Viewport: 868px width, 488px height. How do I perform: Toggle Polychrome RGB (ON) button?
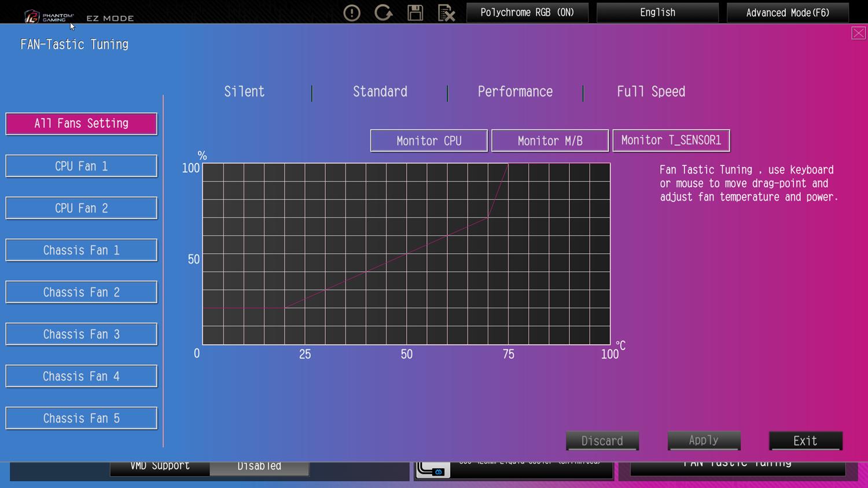point(527,13)
